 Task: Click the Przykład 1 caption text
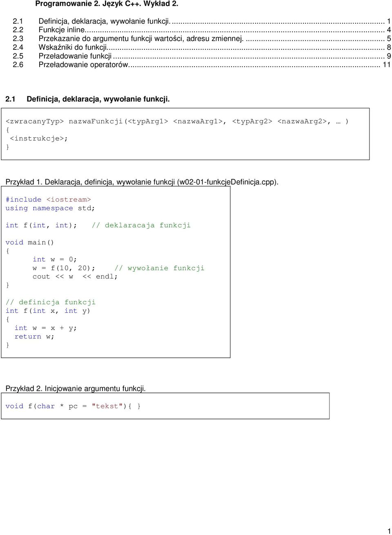click(142, 182)
